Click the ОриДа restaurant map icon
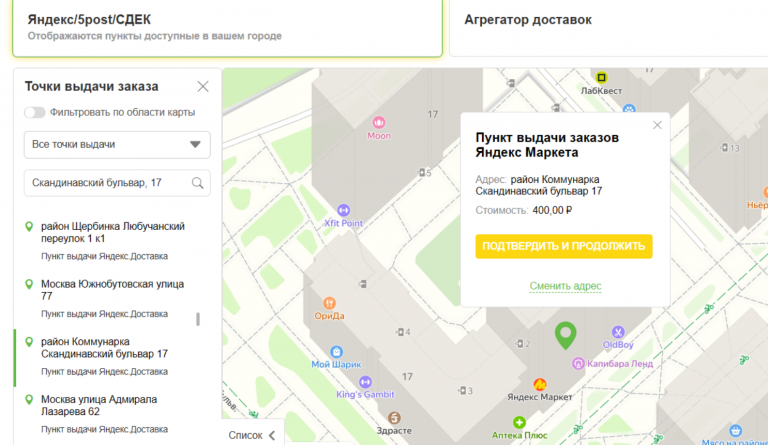 pos(329,303)
